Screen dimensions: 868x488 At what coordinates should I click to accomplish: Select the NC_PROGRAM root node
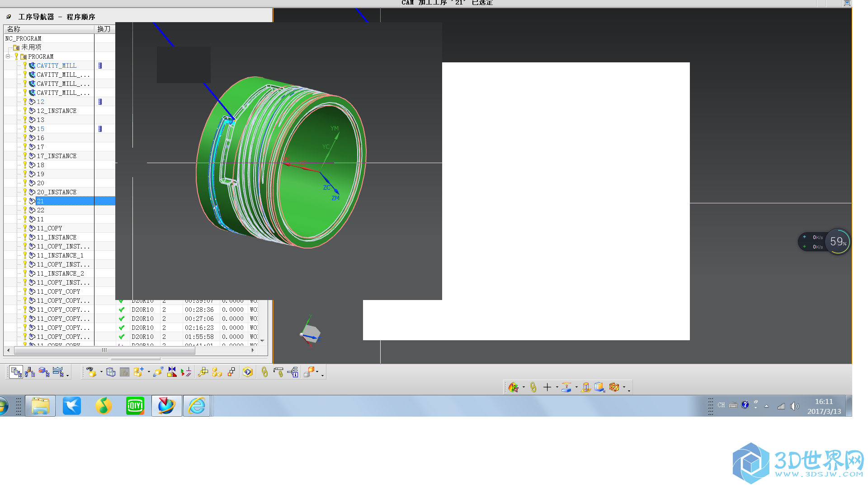[23, 38]
